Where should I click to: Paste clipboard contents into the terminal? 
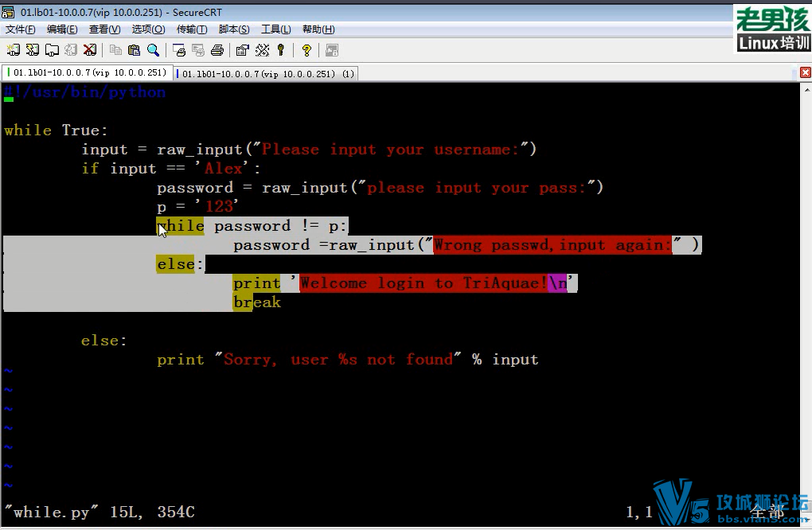tap(135, 49)
